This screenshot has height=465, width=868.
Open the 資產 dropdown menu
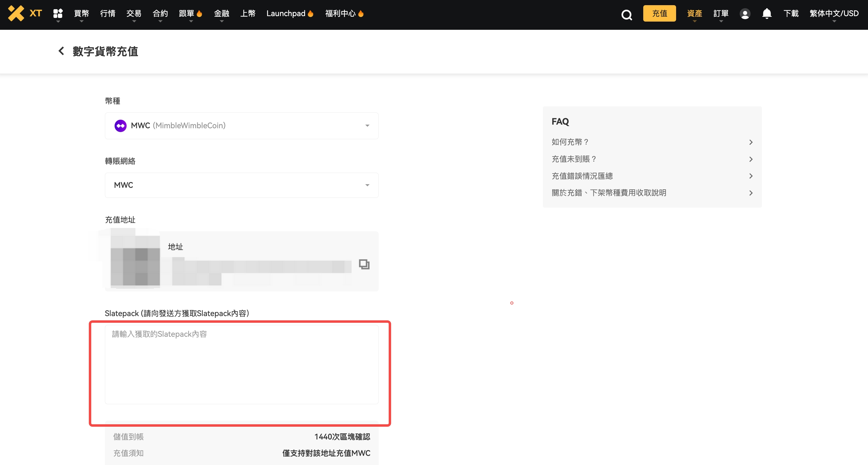(x=694, y=13)
